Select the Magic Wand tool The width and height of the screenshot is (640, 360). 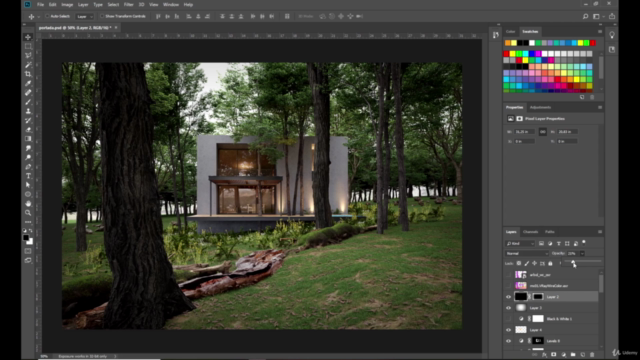click(28, 65)
